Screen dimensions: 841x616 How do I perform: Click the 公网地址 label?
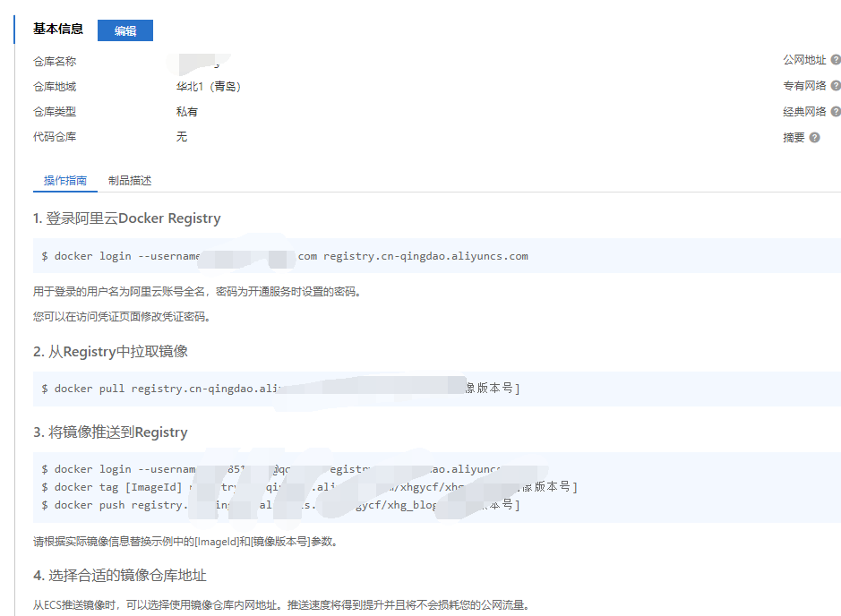804,60
